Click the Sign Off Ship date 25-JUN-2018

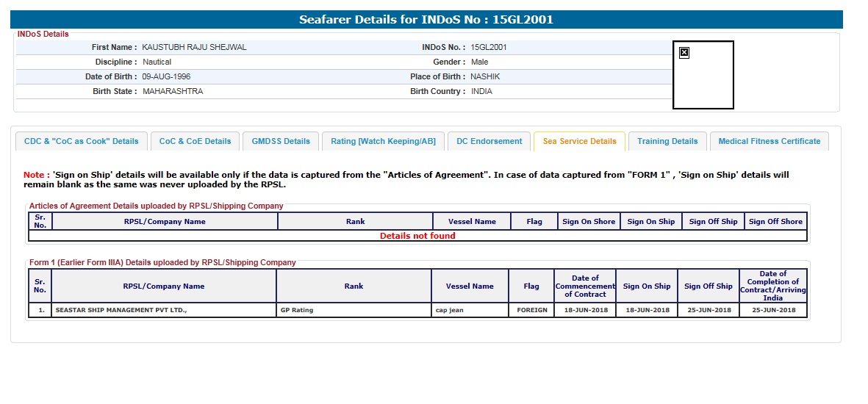click(708, 310)
